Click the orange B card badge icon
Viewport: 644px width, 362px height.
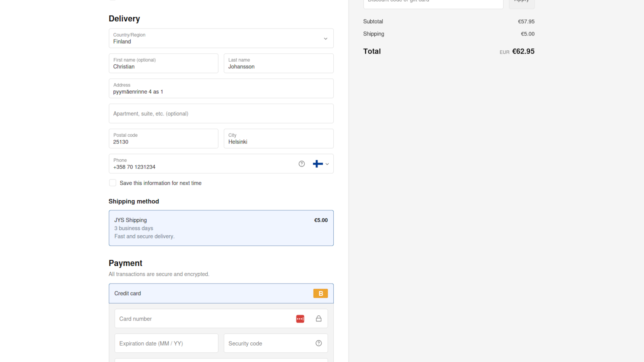[x=320, y=294]
